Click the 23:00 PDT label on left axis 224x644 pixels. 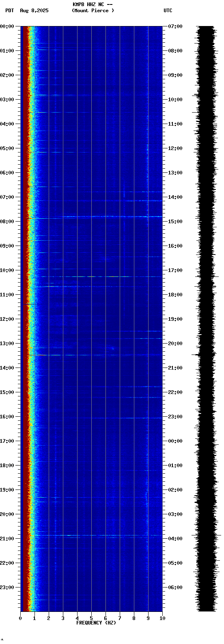pyautogui.click(x=7, y=587)
